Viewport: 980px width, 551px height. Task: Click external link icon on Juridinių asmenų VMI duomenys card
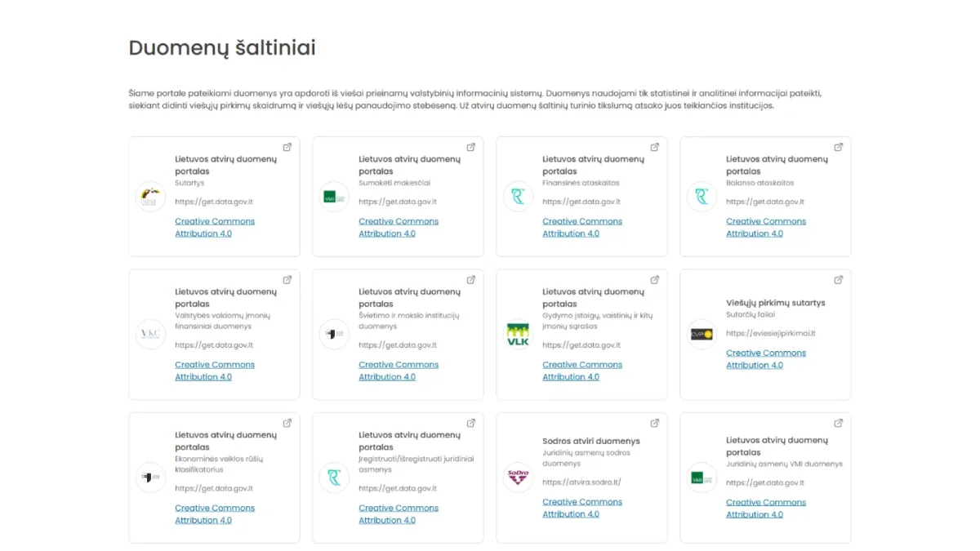click(839, 423)
